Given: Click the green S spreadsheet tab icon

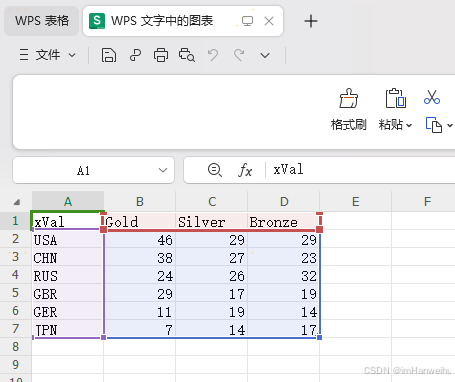Looking at the screenshot, I should pos(97,21).
